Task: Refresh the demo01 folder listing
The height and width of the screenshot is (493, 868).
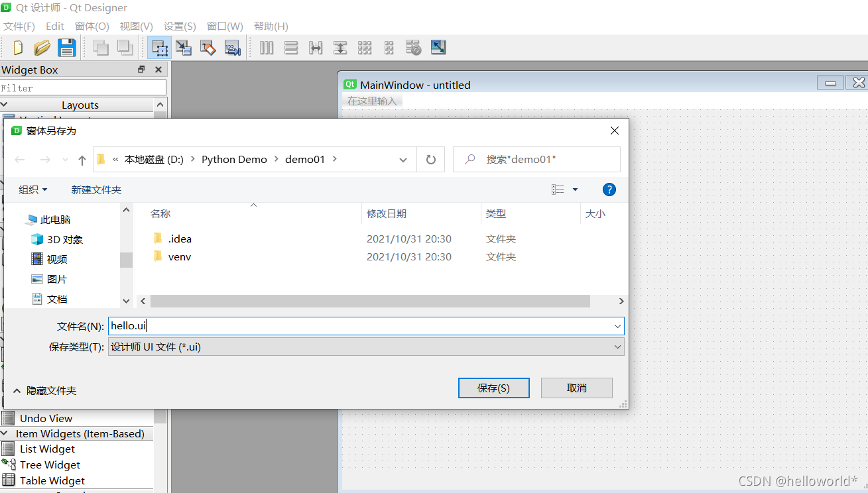Action: (431, 160)
